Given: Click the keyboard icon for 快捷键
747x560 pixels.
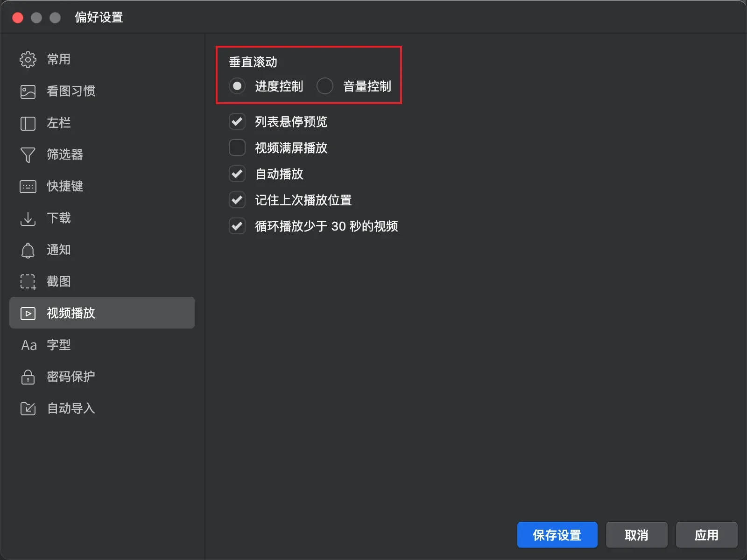Looking at the screenshot, I should [28, 187].
